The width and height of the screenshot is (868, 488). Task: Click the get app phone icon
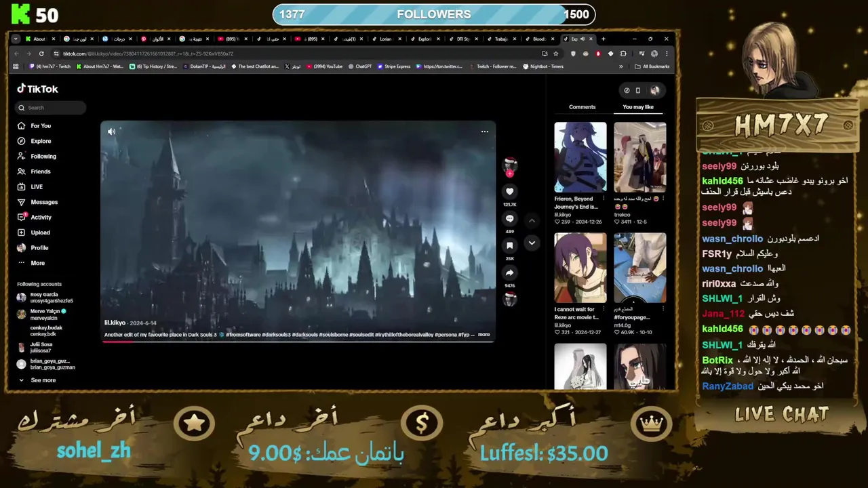(x=638, y=90)
